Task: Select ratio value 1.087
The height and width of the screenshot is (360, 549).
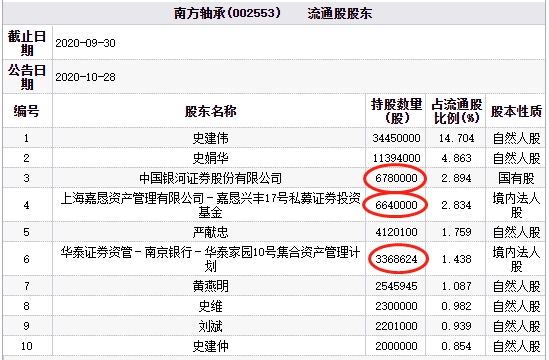Action: 456,286
